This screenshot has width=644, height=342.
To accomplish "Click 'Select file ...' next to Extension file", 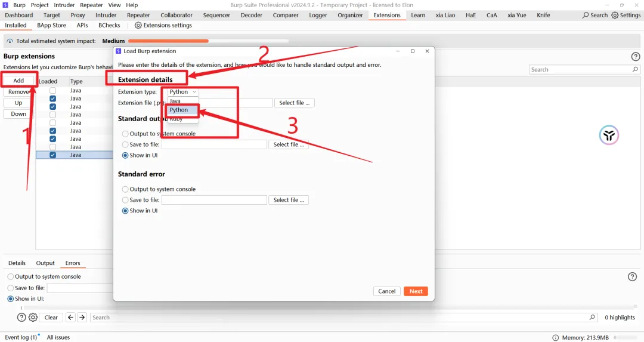I will click(295, 103).
